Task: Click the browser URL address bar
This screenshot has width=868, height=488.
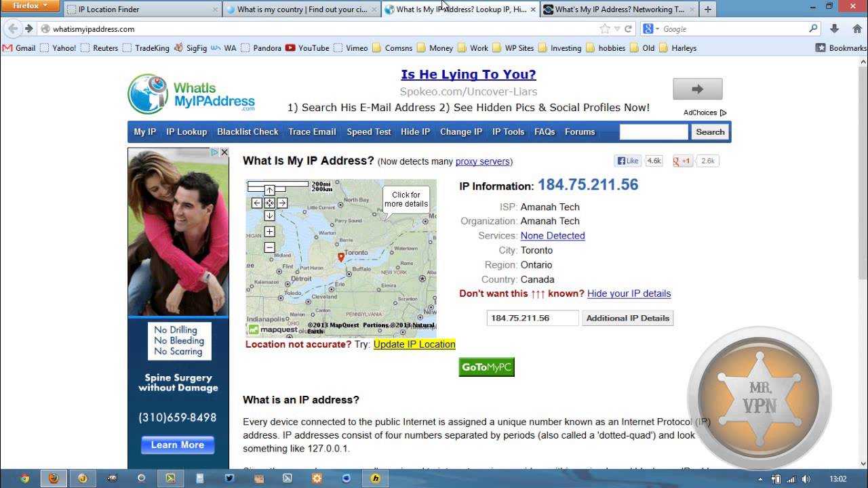Action: click(319, 28)
